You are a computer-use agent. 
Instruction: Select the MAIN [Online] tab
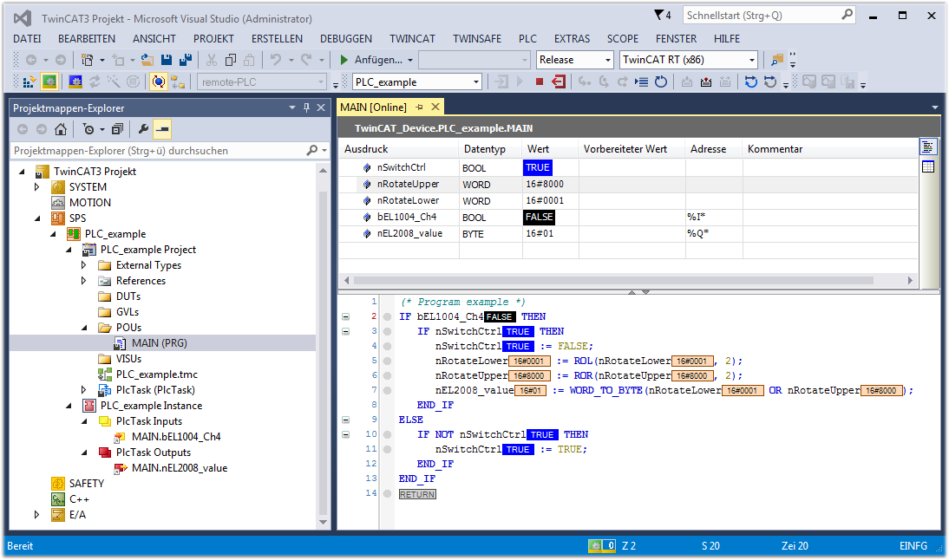(373, 107)
